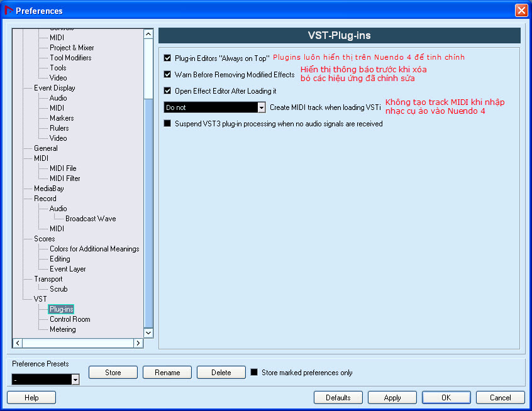This screenshot has width=532, height=411.
Task: Enable Suspend VST3 plug-in processing checkbox
Action: (167, 123)
